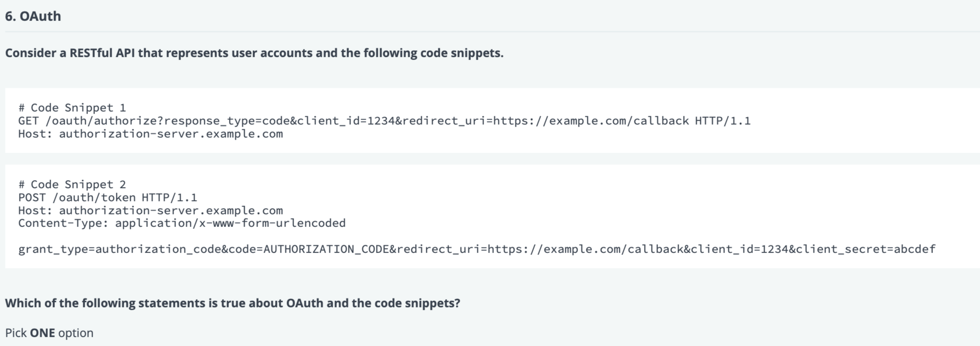Click application/x-www-form-urlencoded value
This screenshot has width=980, height=346.
(x=230, y=223)
